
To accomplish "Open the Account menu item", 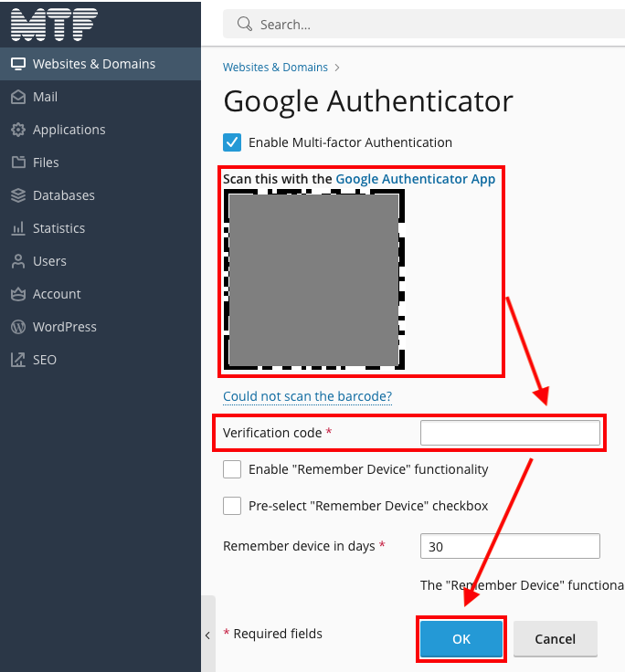I will coord(57,294).
